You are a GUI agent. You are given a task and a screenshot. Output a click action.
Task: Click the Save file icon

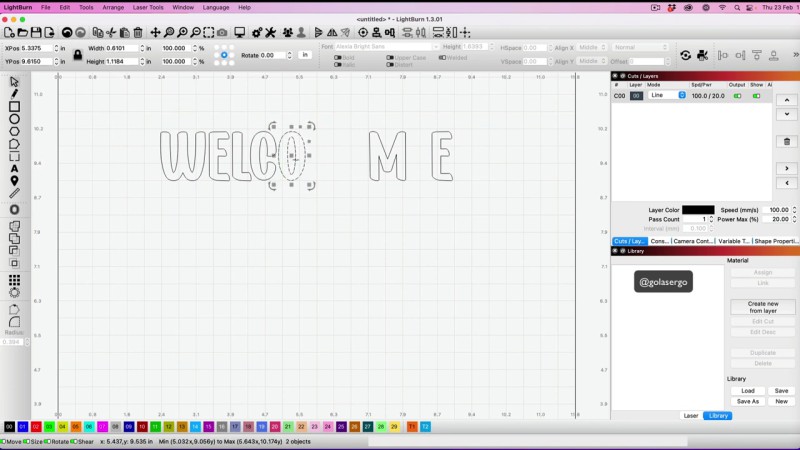[36, 33]
